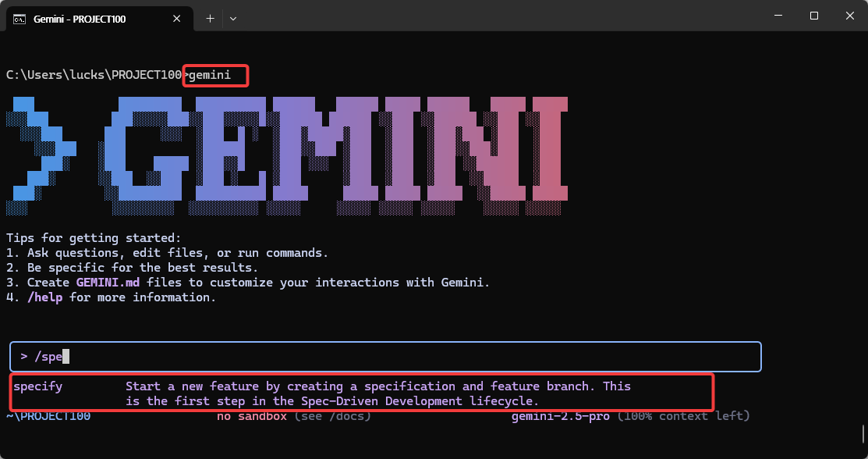Click the 'GEMINI.md' highlighted text

108,282
